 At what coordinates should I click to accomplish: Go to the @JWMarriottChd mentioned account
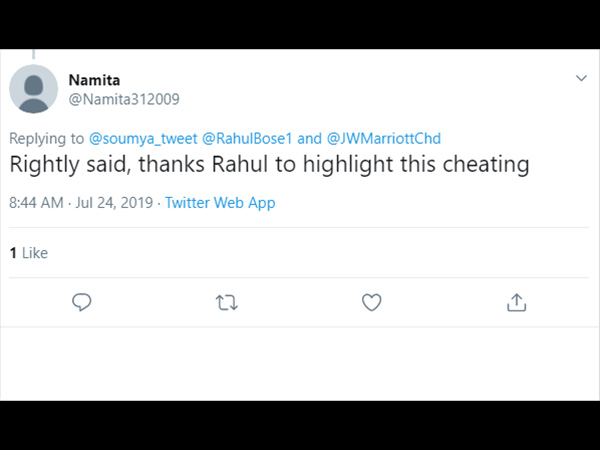(384, 139)
